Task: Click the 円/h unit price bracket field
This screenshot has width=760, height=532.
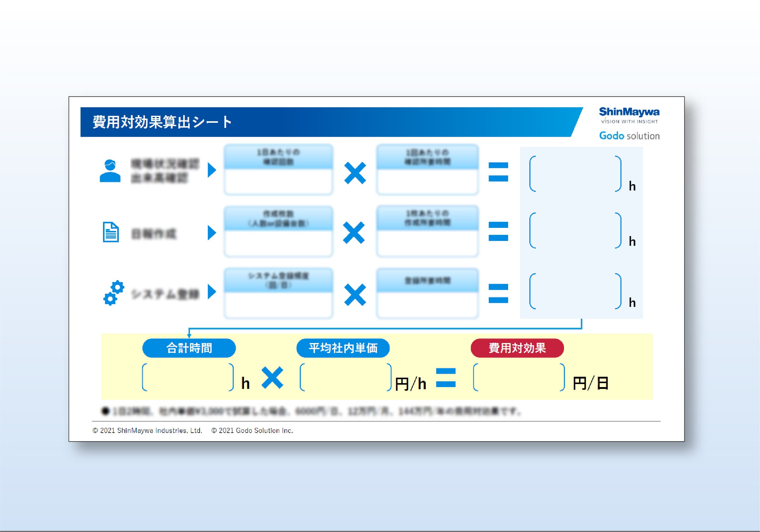Action: (346, 377)
